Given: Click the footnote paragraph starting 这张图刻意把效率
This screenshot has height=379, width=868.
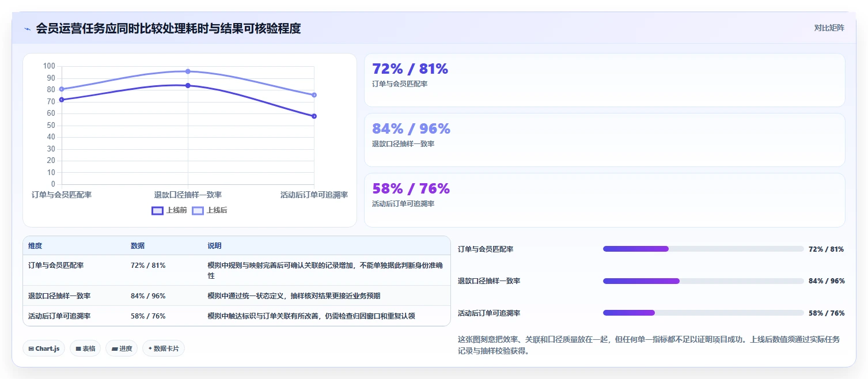Looking at the screenshot, I should tap(649, 345).
